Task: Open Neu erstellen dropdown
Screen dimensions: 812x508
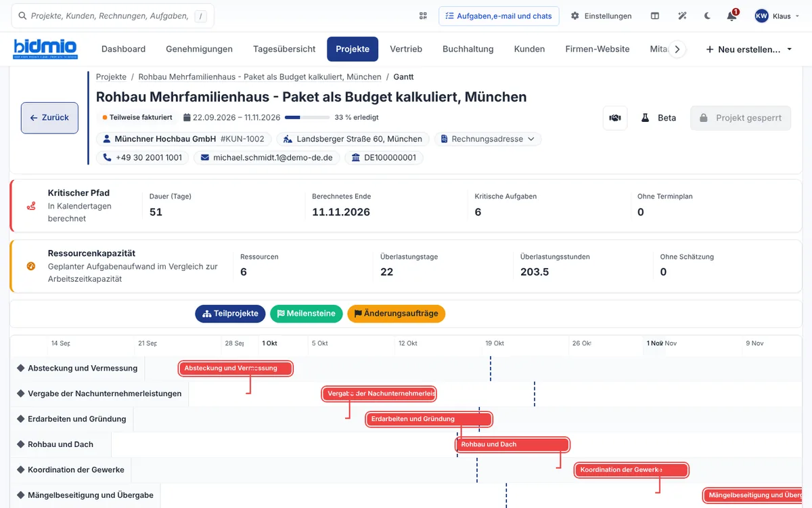Action: [749, 49]
